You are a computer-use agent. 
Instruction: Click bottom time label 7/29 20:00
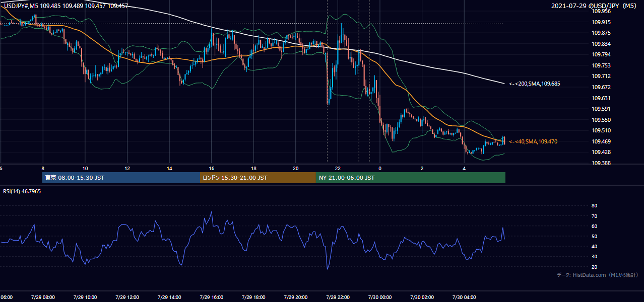(x=296, y=297)
